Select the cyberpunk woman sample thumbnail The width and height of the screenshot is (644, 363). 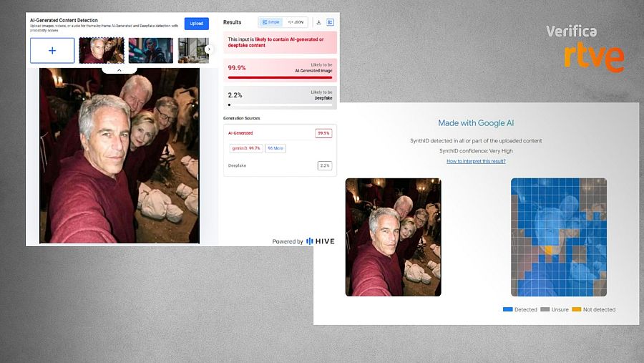(x=151, y=51)
